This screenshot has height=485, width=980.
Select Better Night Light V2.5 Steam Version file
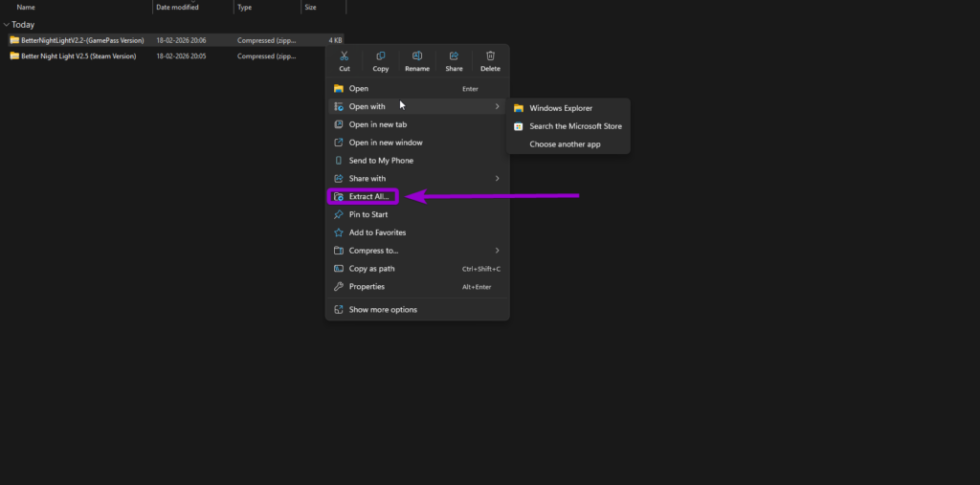click(x=78, y=56)
